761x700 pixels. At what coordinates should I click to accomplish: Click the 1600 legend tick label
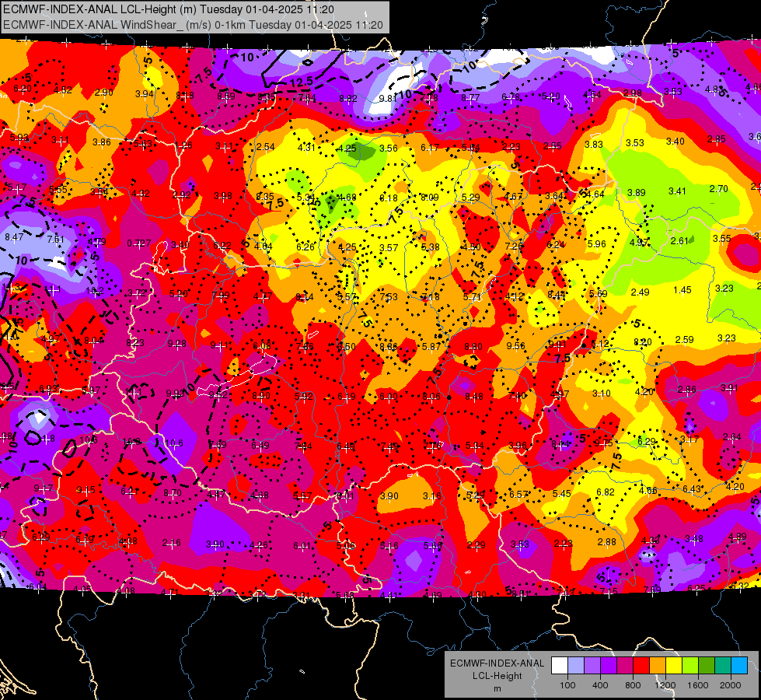point(698,685)
